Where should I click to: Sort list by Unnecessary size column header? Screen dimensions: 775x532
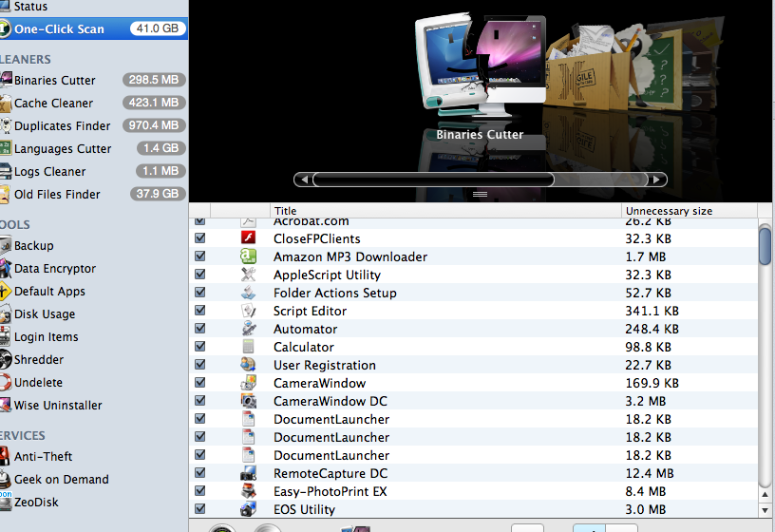[689, 211]
